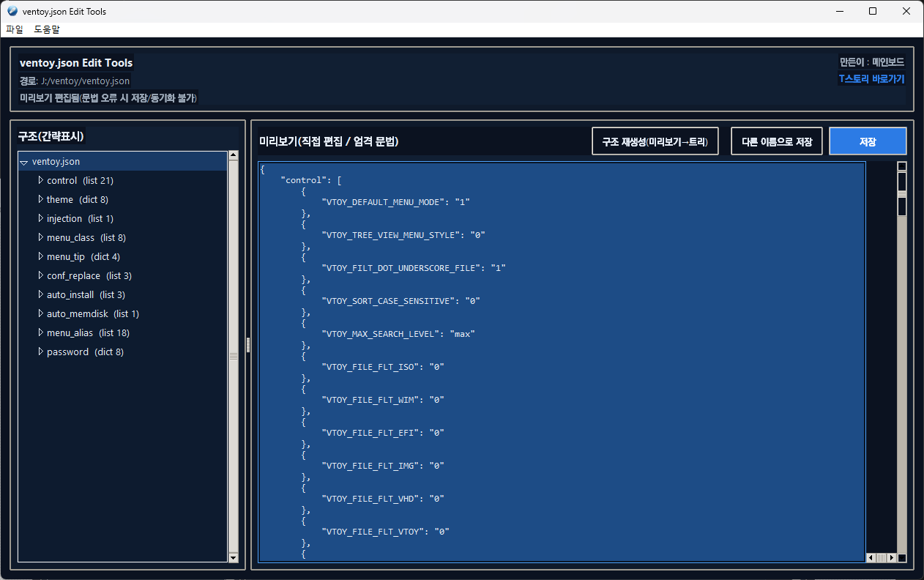
Task: Expand the conf_replace (list 3) node
Action: [41, 275]
